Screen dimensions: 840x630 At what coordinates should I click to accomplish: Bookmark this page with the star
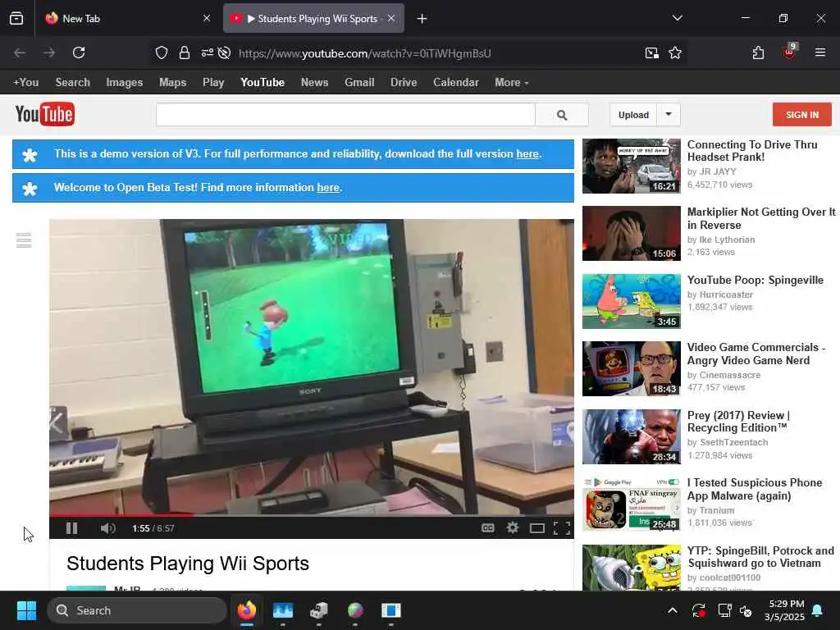click(675, 52)
